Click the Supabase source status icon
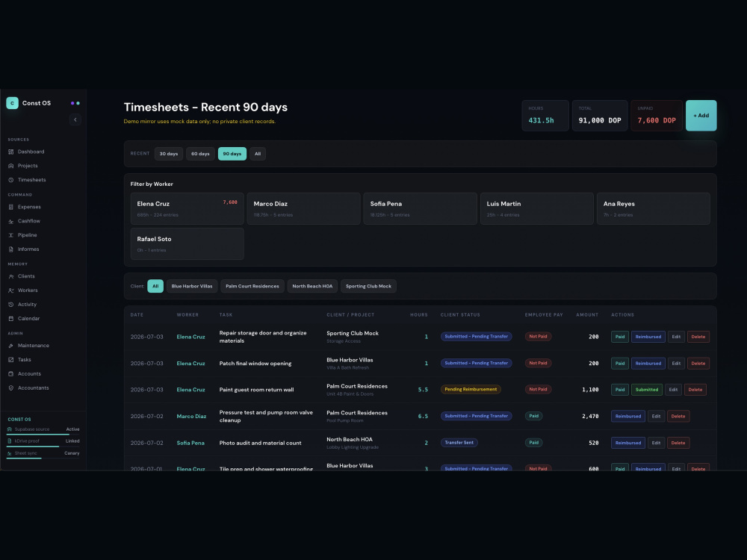This screenshot has width=747, height=560. (10, 429)
